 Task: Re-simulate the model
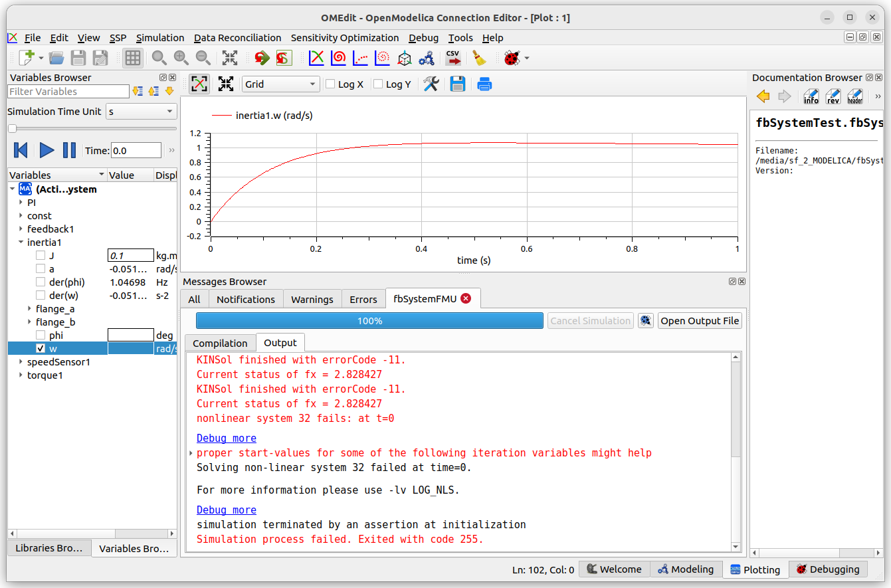[x=261, y=58]
